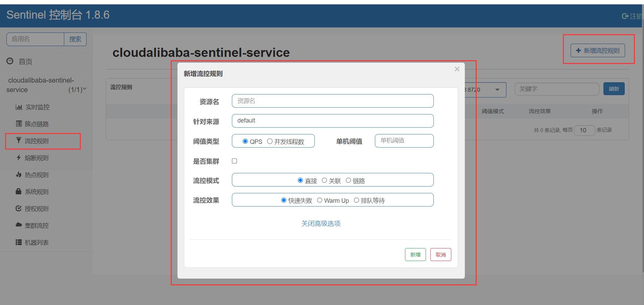The image size is (644, 305).
Task: Focus the 资源名 input field
Action: 333,101
